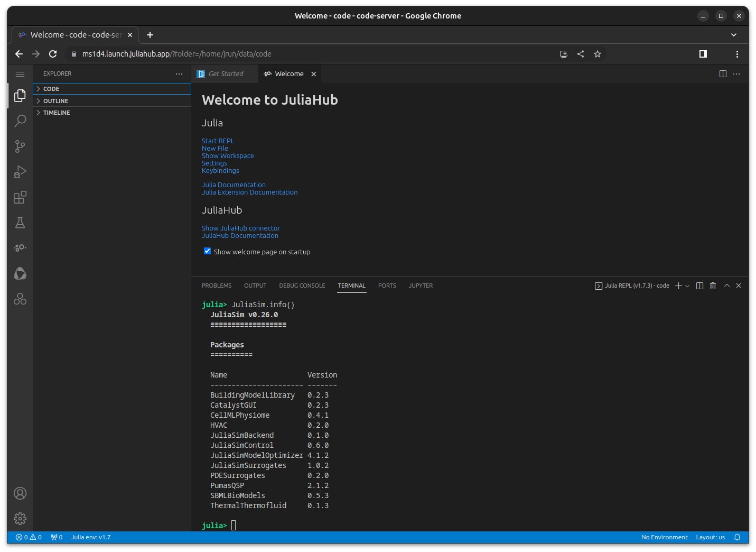Expand the CODE folder section
The width and height of the screenshot is (756, 552).
112,89
